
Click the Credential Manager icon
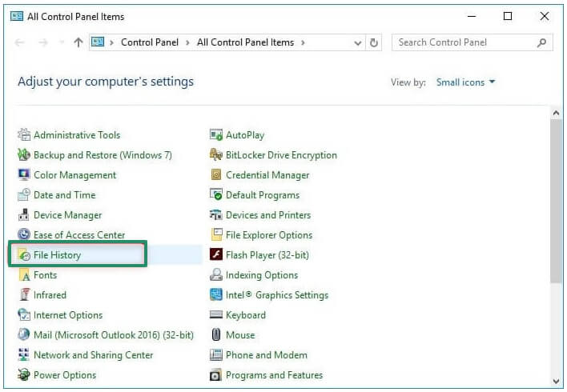pos(215,175)
